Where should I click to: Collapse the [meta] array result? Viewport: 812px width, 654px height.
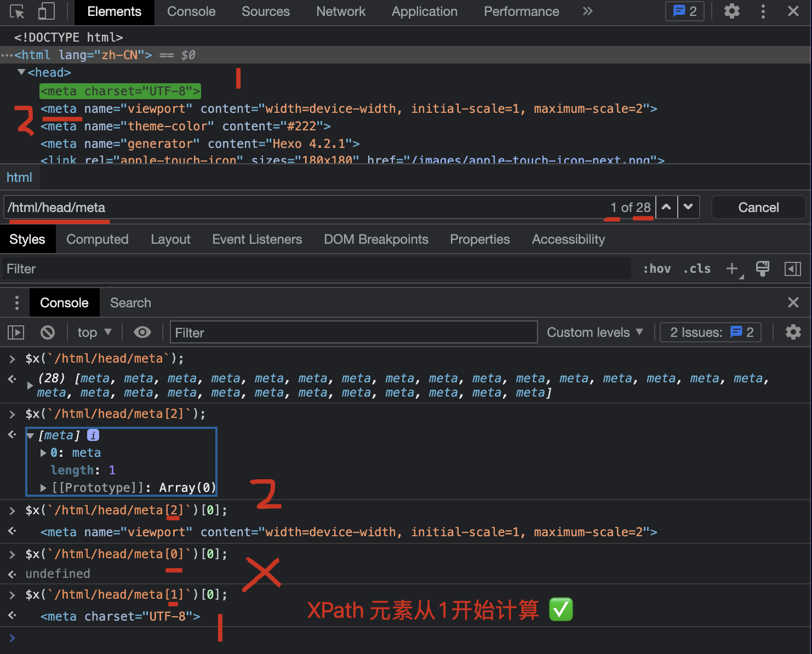(x=30, y=436)
